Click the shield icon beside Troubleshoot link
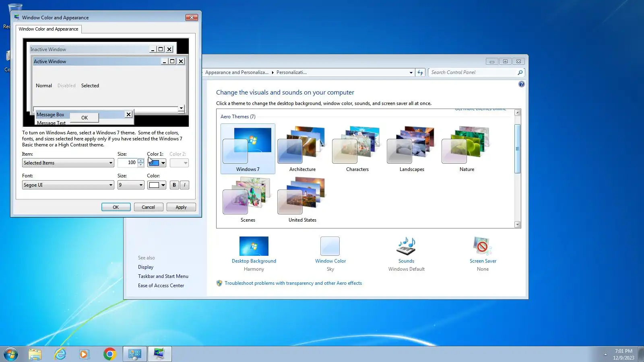Viewport: 644px width, 362px height. tap(219, 283)
